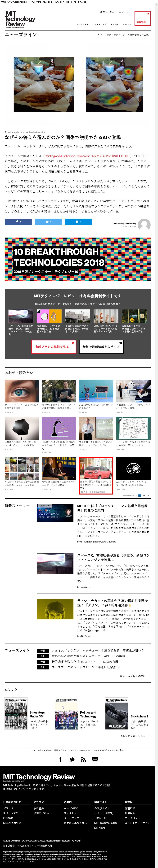Open the ニュースライン menu item
The image size is (158, 868).
100,24
